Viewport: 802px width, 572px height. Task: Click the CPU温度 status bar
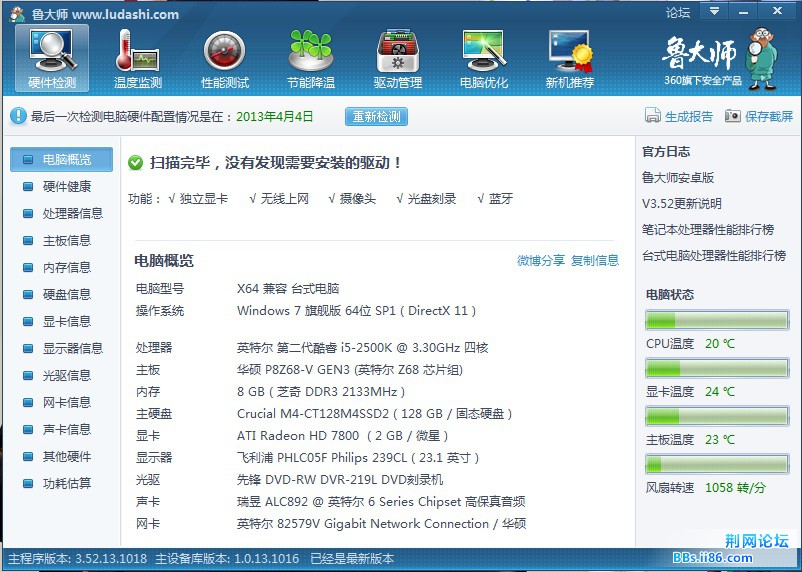pos(716,320)
